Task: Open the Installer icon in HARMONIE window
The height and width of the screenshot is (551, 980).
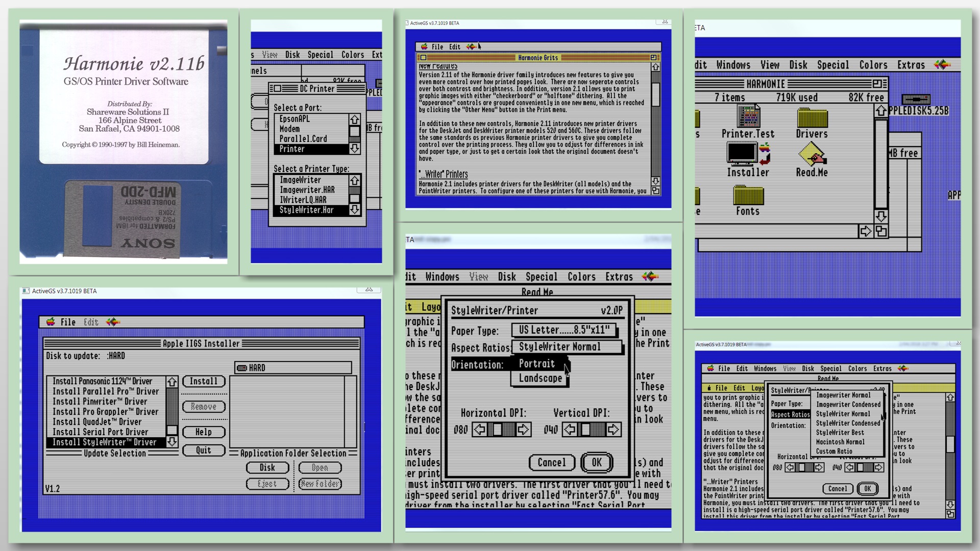Action: [x=748, y=160]
